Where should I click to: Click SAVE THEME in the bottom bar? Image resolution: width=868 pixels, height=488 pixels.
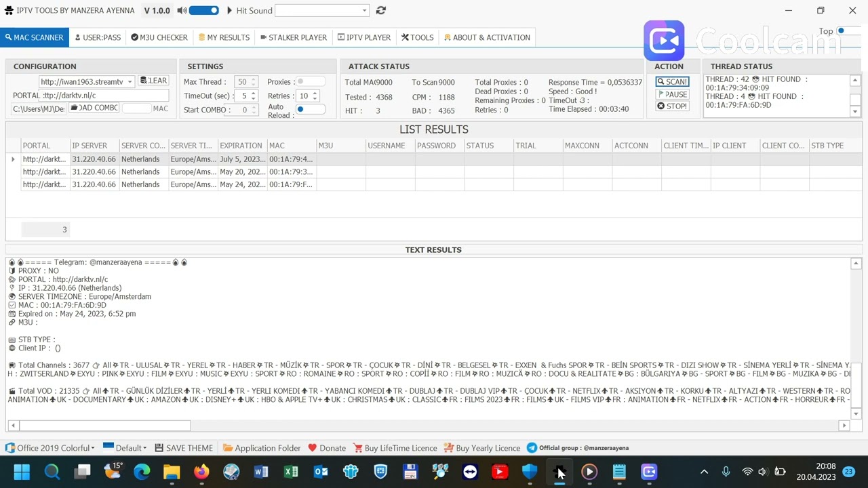(184, 448)
